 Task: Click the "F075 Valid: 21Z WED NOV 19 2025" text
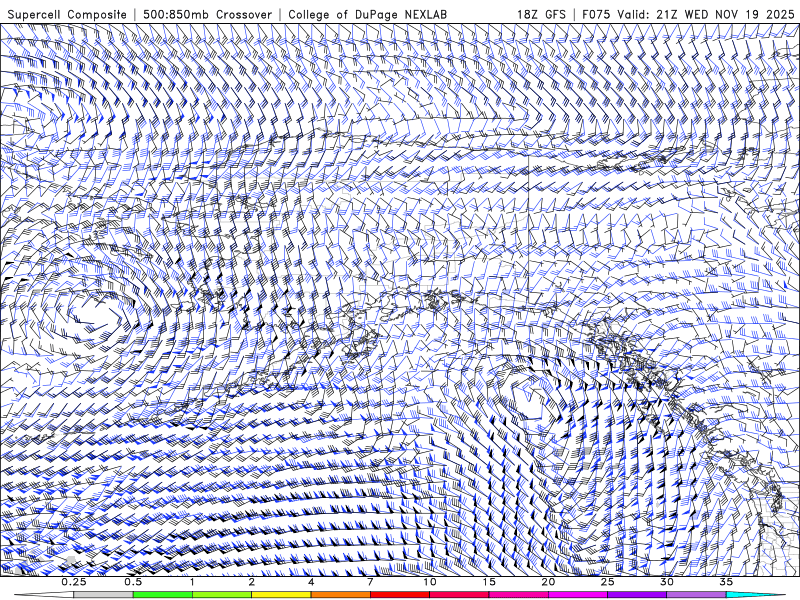[688, 14]
